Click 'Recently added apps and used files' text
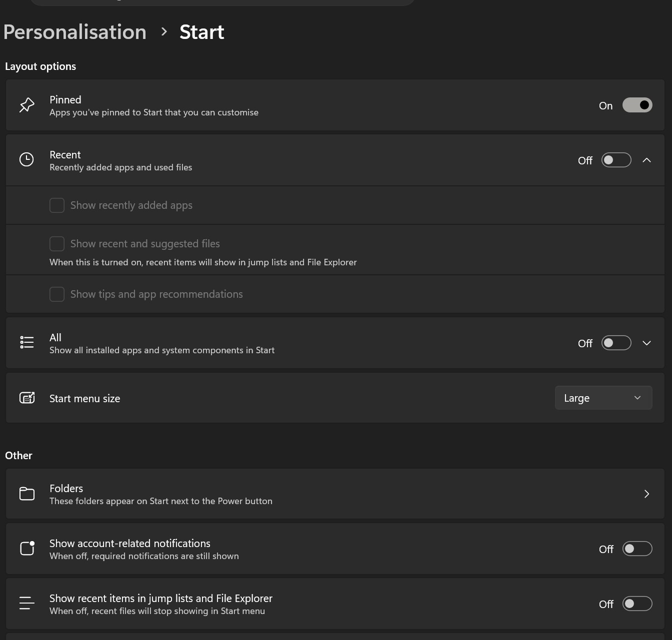Screen dimensions: 672x640 pyautogui.click(x=120, y=167)
